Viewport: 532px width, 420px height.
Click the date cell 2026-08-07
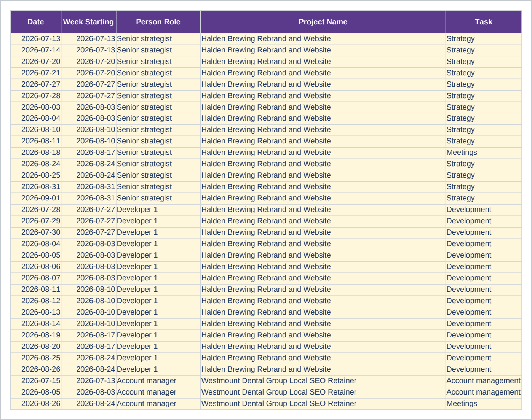36,278
